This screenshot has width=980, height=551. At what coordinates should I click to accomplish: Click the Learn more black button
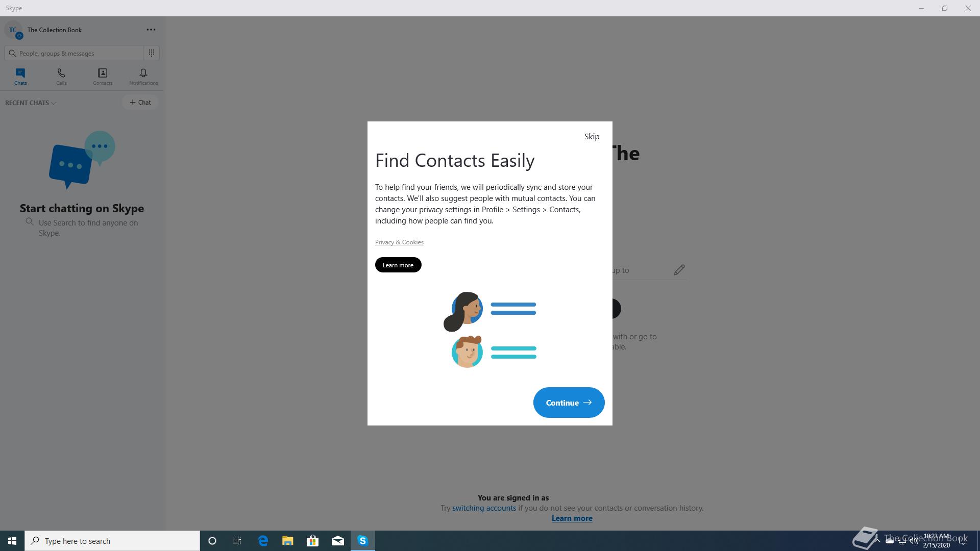[398, 265]
